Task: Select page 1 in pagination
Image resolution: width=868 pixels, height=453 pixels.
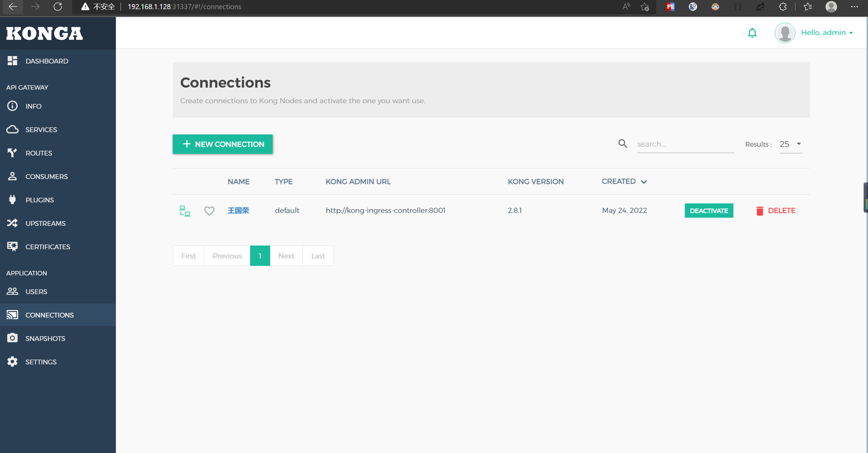Action: point(260,256)
